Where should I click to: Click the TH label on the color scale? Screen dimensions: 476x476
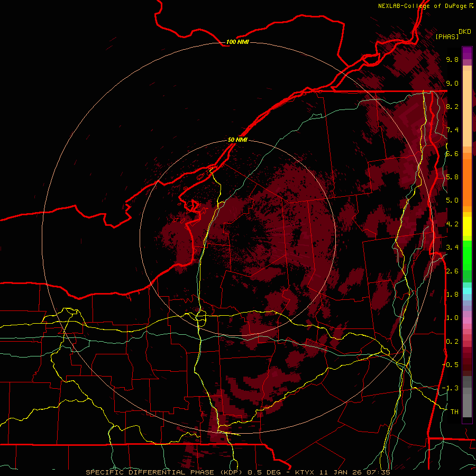(454, 412)
